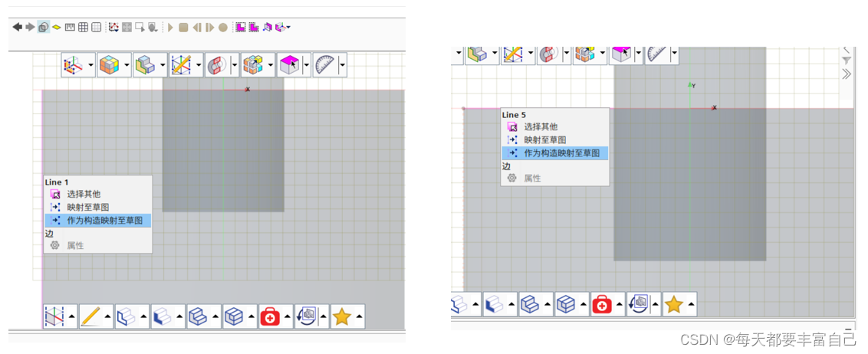Viewport: 868px width, 354px height.
Task: Open the sketch axes icon with blue drop arrow
Action: pos(113,27)
